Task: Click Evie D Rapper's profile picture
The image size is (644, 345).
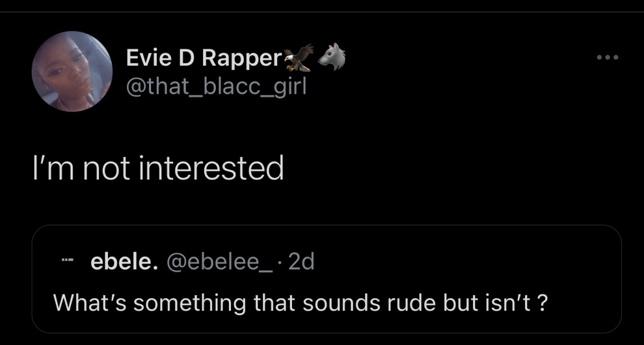Action: click(x=72, y=71)
